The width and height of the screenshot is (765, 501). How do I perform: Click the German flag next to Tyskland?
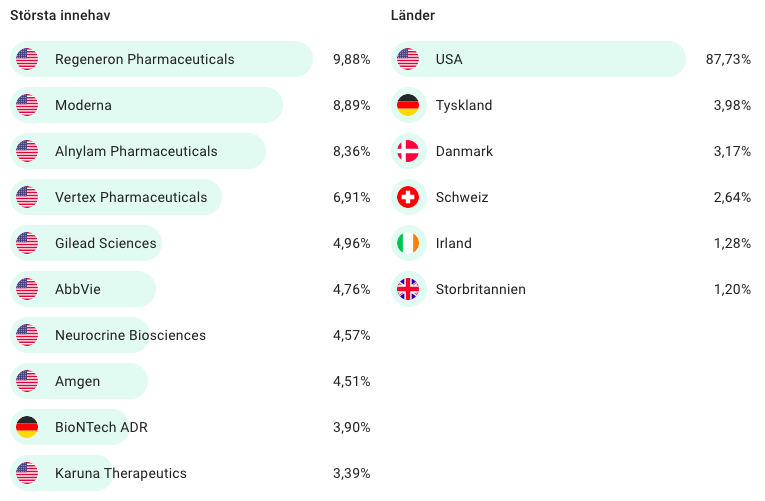[x=408, y=105]
